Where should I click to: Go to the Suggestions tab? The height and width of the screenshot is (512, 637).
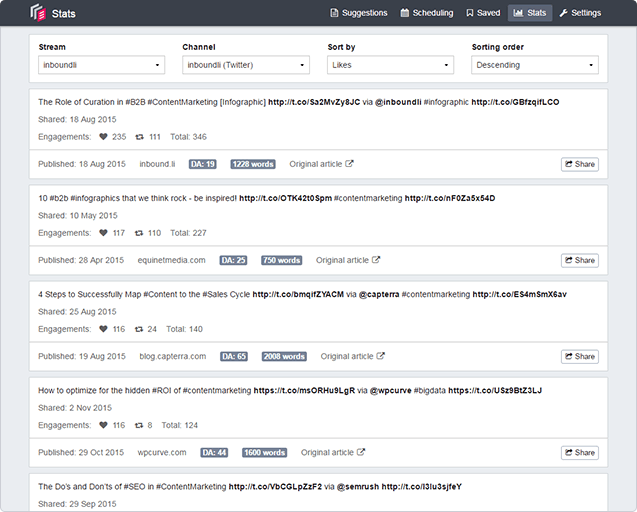point(359,13)
